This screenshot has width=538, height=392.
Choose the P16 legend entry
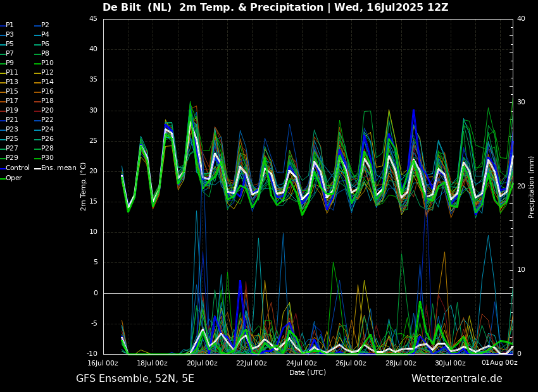44,91
